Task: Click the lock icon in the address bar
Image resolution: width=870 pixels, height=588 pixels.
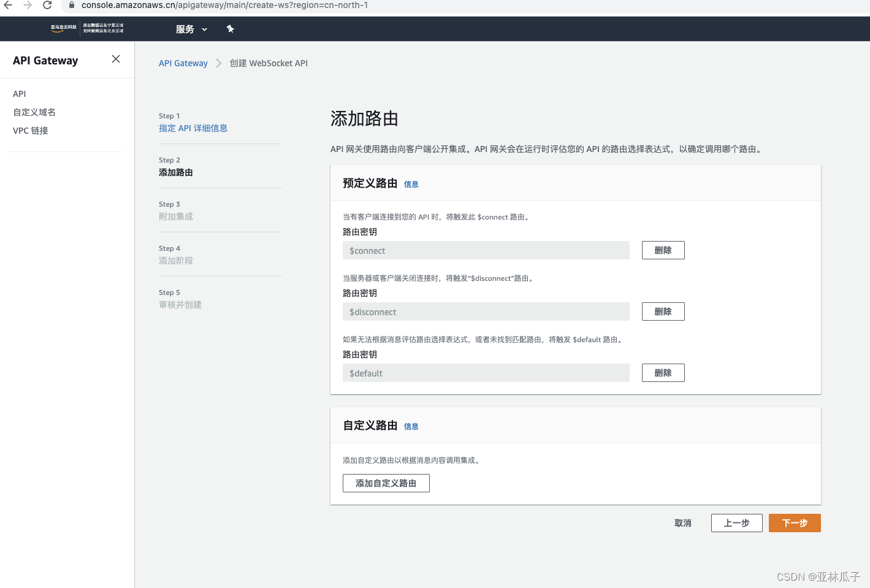Action: point(72,5)
